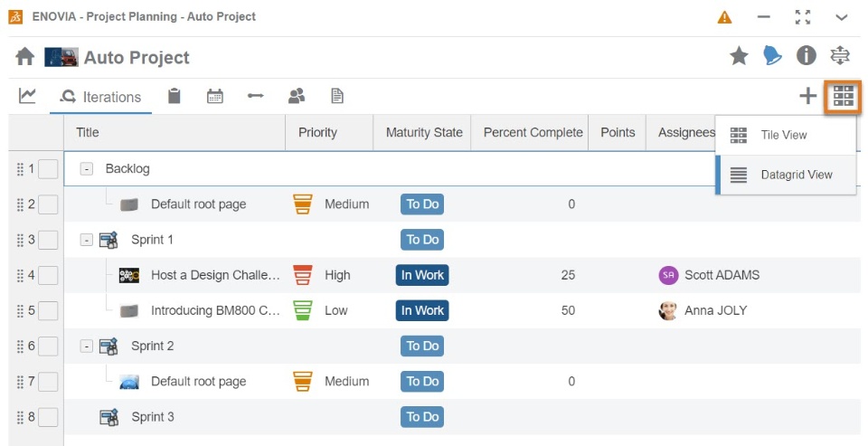Check the row 8 Sprint 3 checkbox
The width and height of the screenshot is (868, 446).
pyautogui.click(x=48, y=417)
